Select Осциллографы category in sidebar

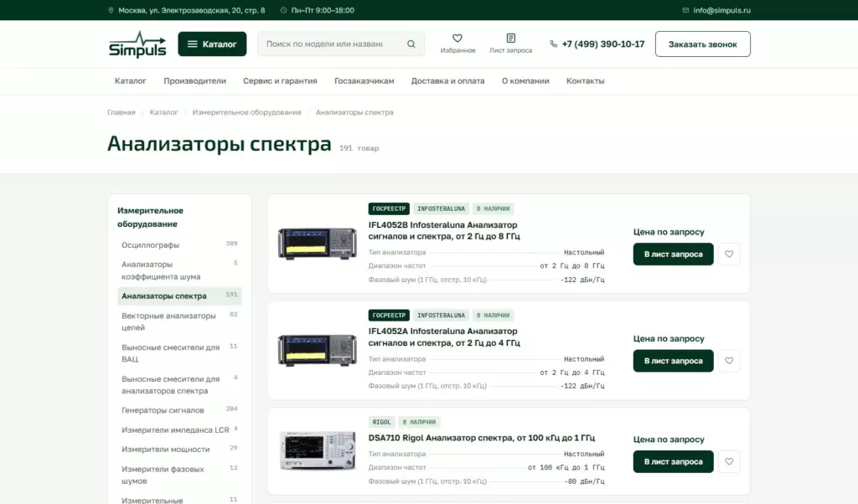tap(179, 245)
